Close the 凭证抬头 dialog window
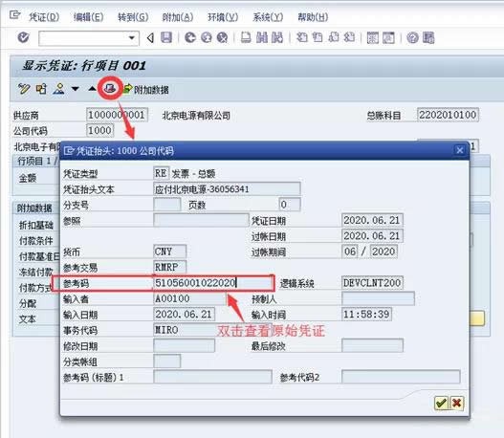 [x=460, y=150]
